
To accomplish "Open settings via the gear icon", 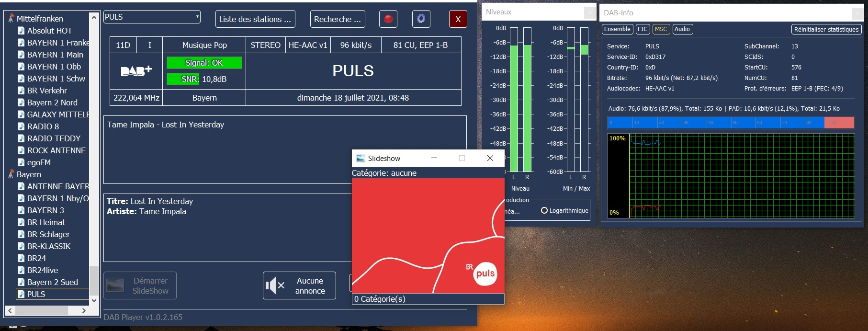I will (421, 19).
